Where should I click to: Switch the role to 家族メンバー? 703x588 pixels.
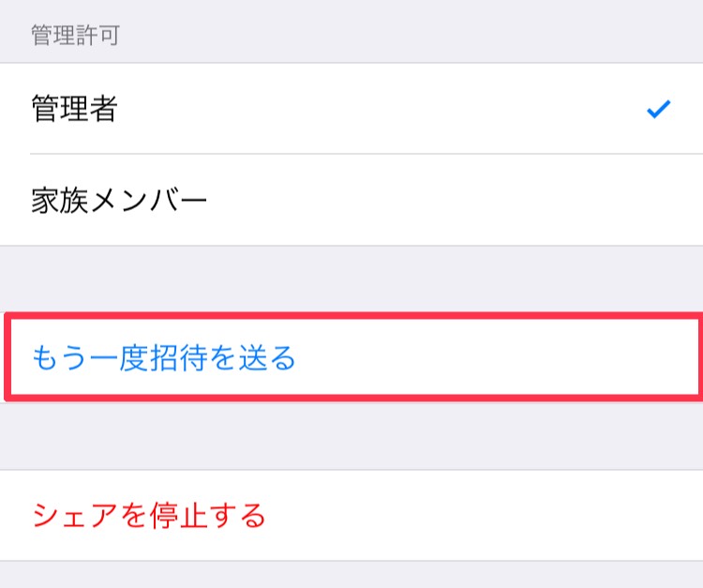[x=351, y=201]
